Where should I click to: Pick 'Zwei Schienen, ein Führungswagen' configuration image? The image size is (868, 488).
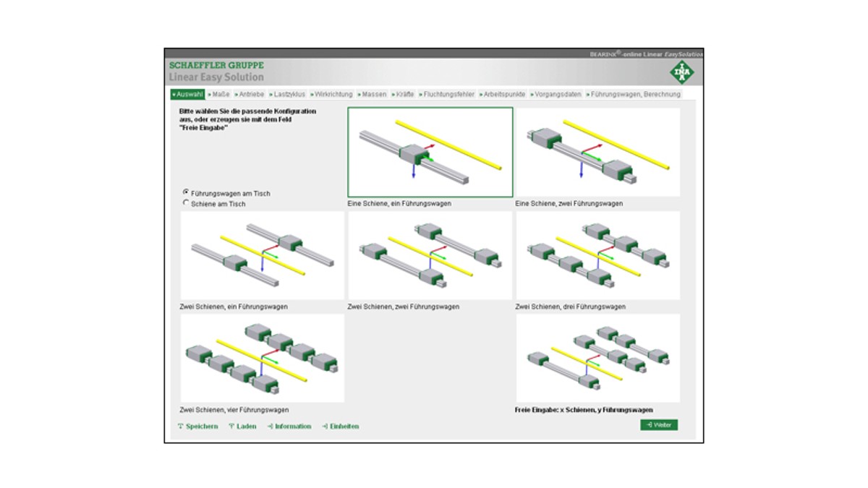[x=262, y=255]
